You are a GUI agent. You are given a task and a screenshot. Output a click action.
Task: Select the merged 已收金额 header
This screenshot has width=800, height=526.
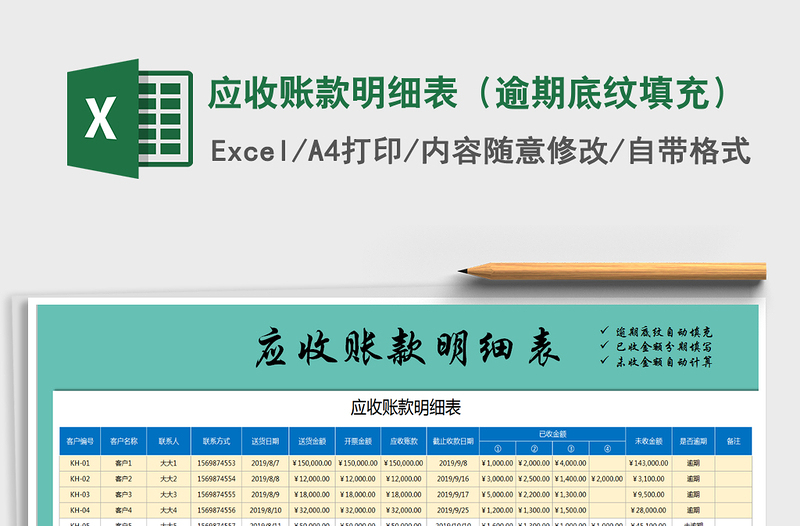pyautogui.click(x=553, y=434)
